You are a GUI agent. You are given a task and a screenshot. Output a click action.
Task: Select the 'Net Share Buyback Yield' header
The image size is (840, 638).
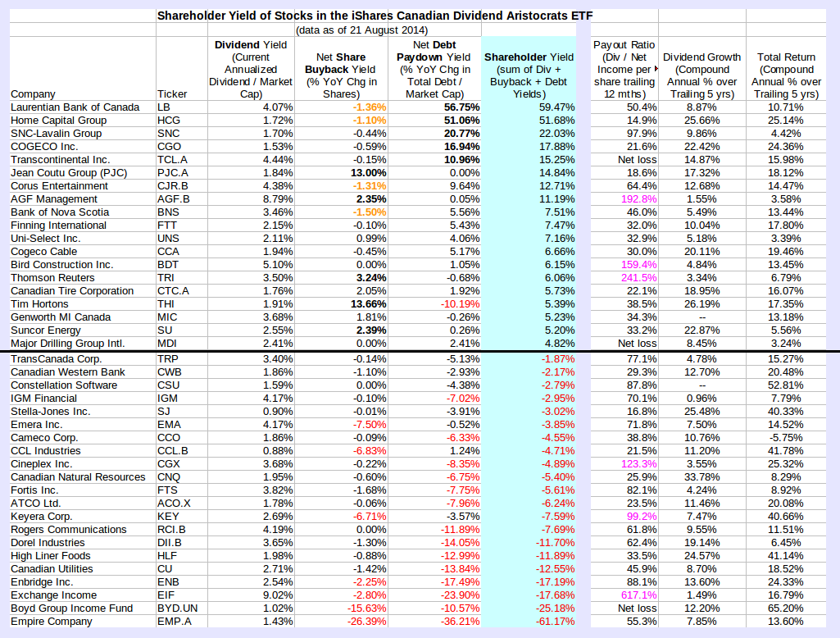pos(341,75)
